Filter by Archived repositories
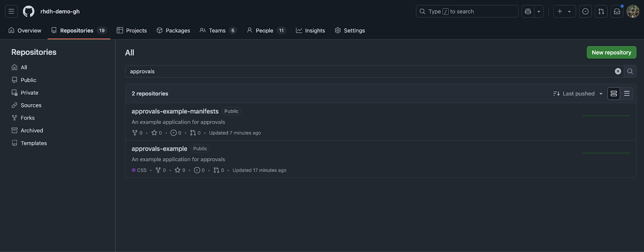This screenshot has height=252, width=644. click(32, 131)
